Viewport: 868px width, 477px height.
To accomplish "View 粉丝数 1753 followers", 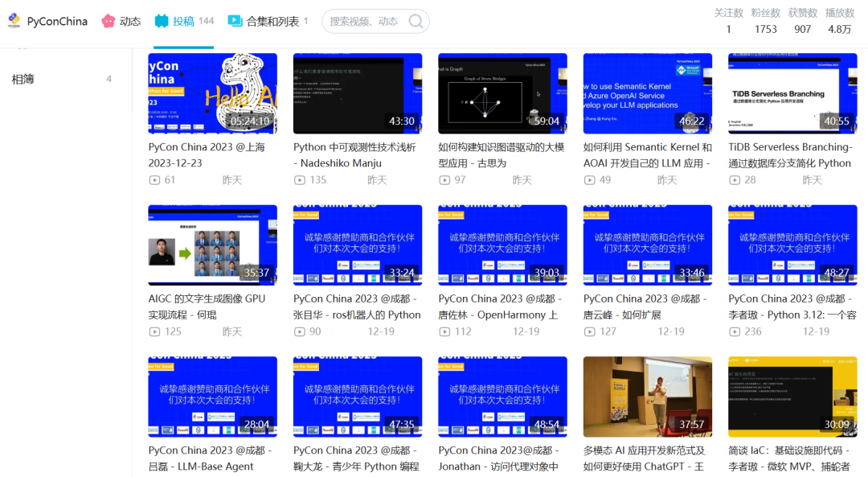I will (766, 21).
